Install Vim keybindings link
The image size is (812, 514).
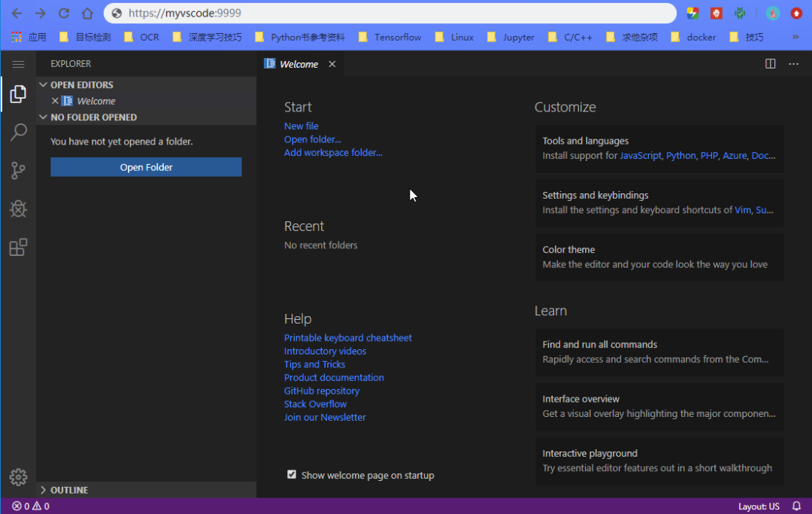click(742, 210)
